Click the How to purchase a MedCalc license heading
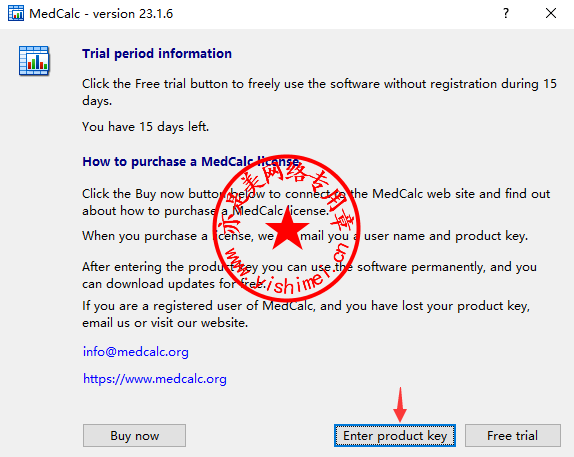 point(191,161)
